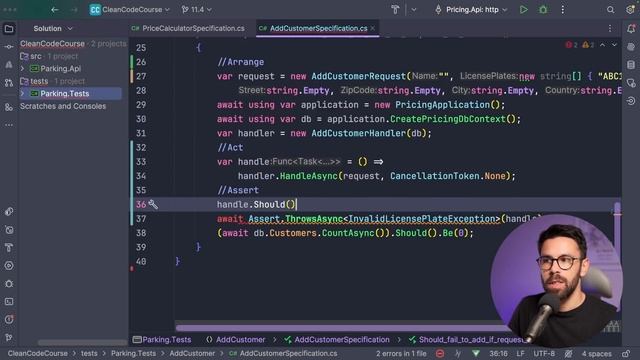The width and height of the screenshot is (640, 360).
Task: Open the Notifications bell
Action: [631, 29]
